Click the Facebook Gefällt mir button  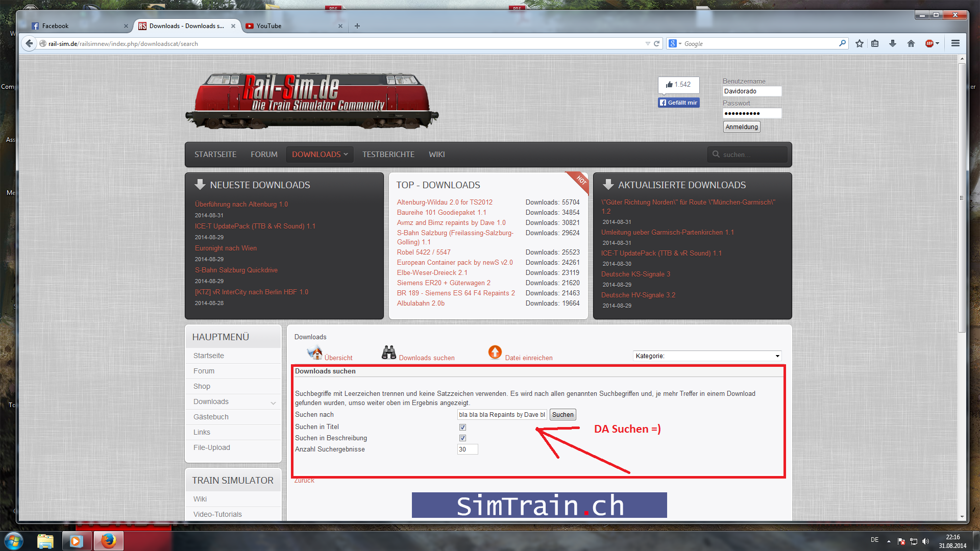679,103
